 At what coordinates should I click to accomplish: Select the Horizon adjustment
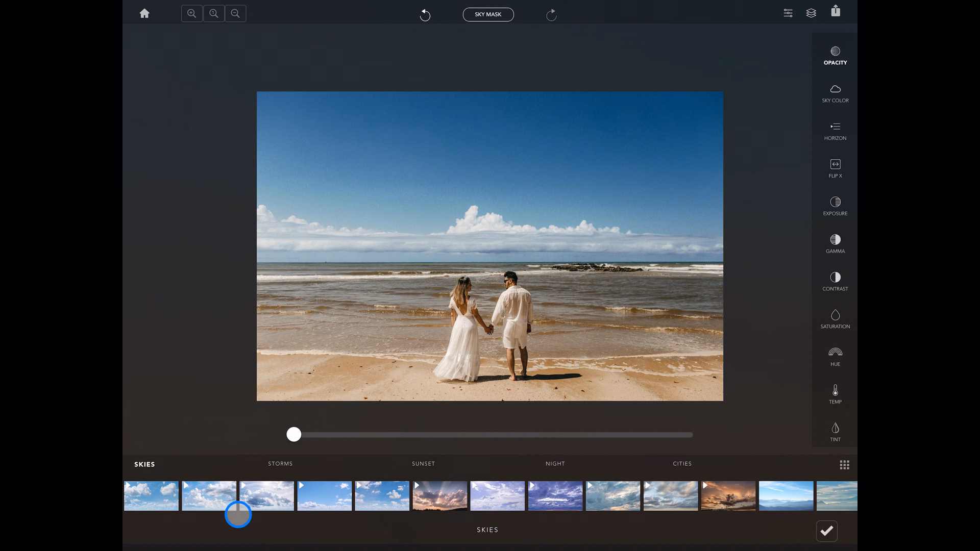point(835,131)
